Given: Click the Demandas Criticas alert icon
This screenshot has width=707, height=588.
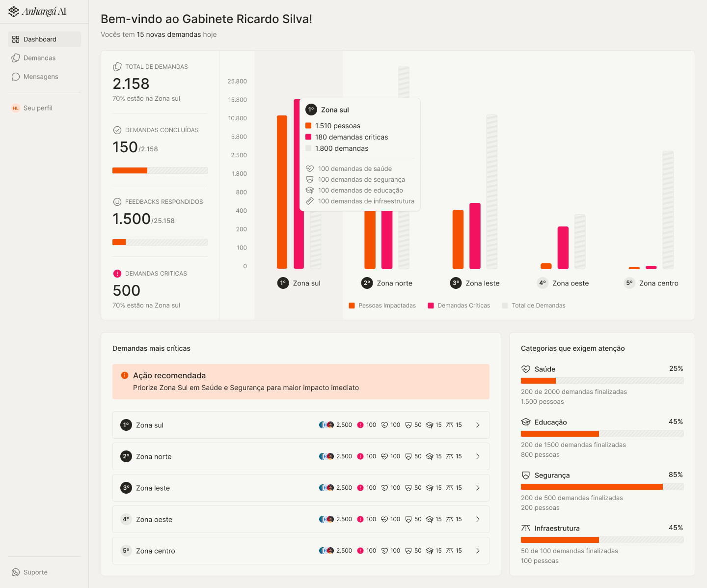Looking at the screenshot, I should click(x=117, y=274).
